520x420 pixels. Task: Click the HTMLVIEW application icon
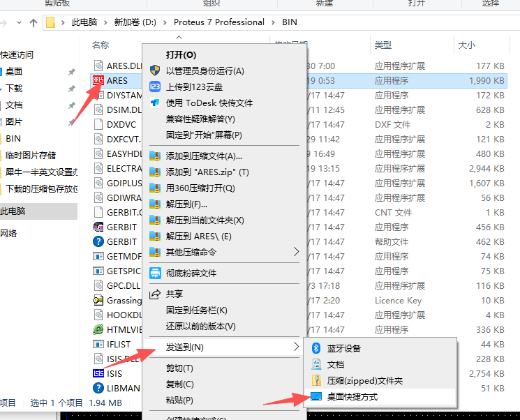[x=98, y=329]
